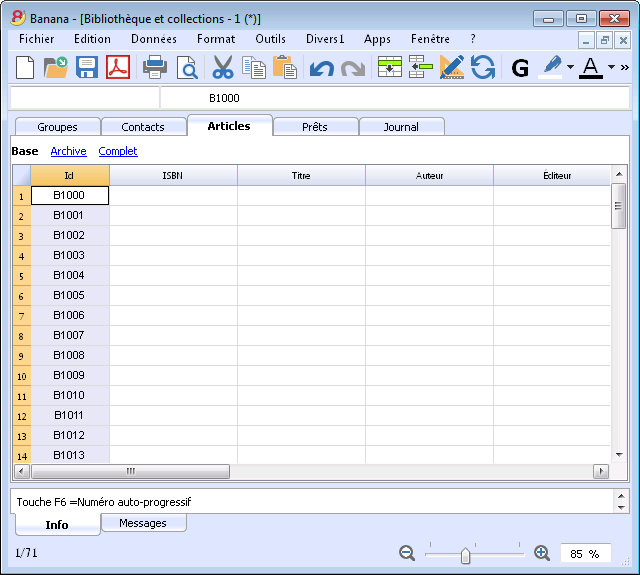The height and width of the screenshot is (575, 640).
Task: Select the Base view
Action: coord(25,151)
